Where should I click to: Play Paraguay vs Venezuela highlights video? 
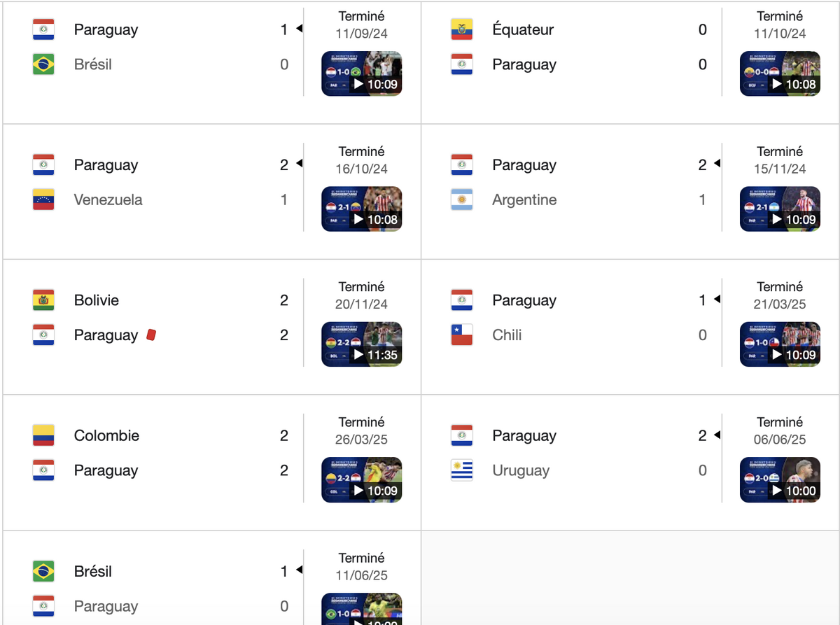click(x=361, y=209)
